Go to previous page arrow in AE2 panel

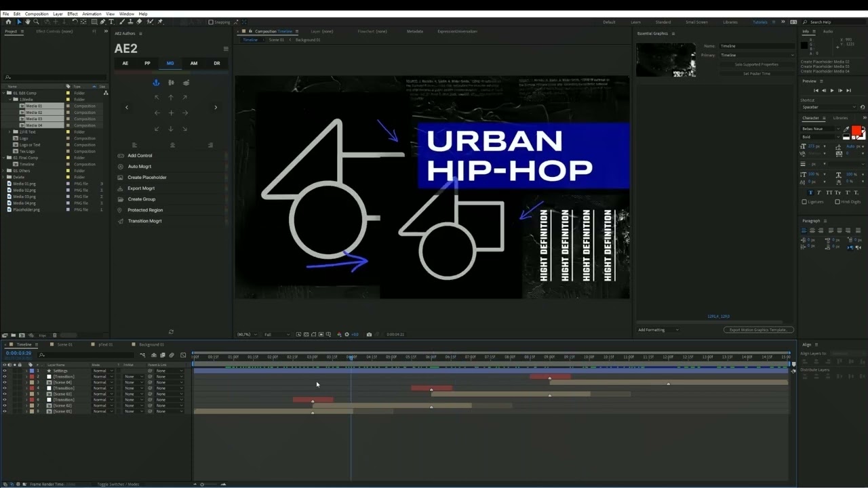(126, 107)
